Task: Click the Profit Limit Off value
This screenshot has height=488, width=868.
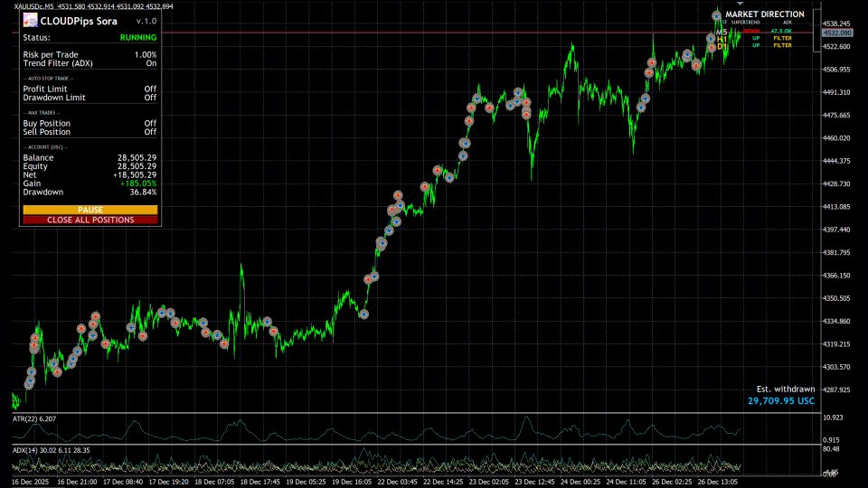Action: (x=151, y=89)
